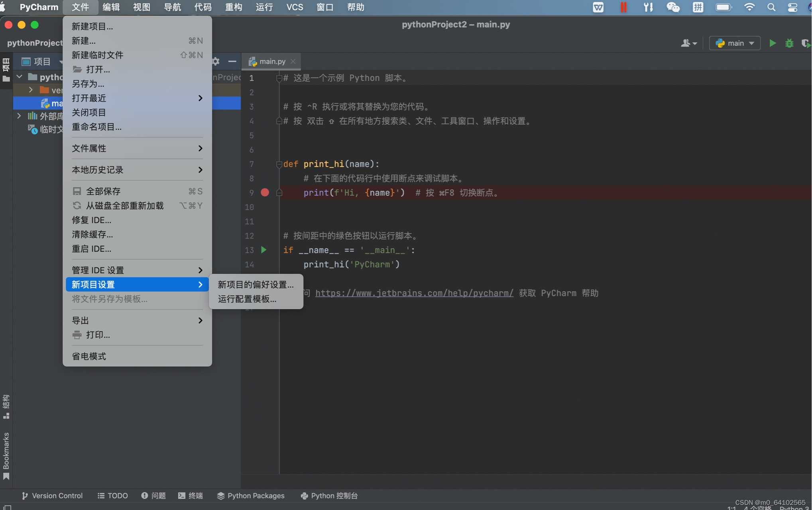The width and height of the screenshot is (812, 510).
Task: Open WPS icon in macOS menu bar
Action: [x=598, y=7]
